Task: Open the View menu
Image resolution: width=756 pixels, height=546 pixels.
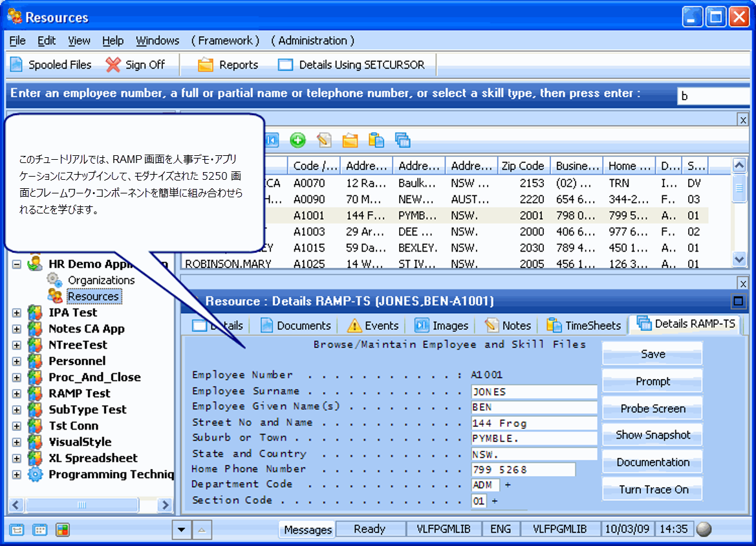Action: (x=79, y=41)
